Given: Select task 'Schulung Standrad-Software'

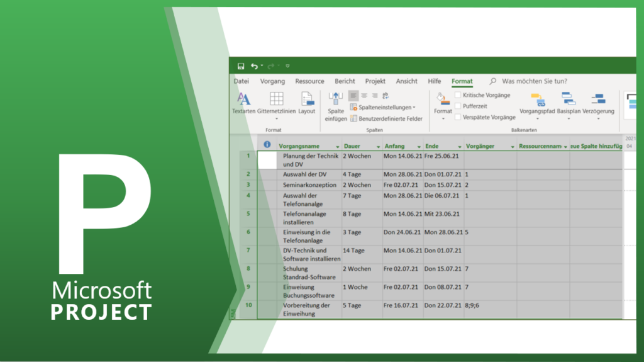Looking at the screenshot, I should [x=309, y=273].
